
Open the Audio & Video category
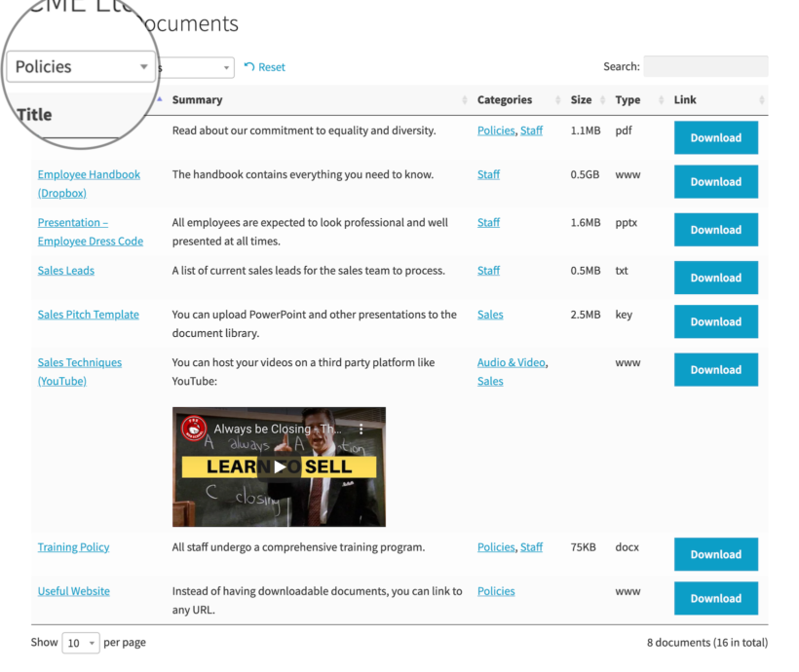(x=511, y=361)
